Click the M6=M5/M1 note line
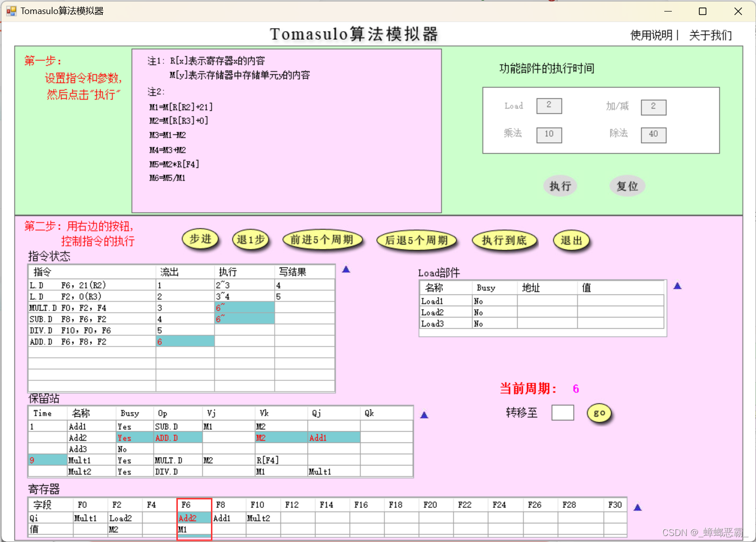Image resolution: width=756 pixels, height=542 pixels. pyautogui.click(x=167, y=178)
